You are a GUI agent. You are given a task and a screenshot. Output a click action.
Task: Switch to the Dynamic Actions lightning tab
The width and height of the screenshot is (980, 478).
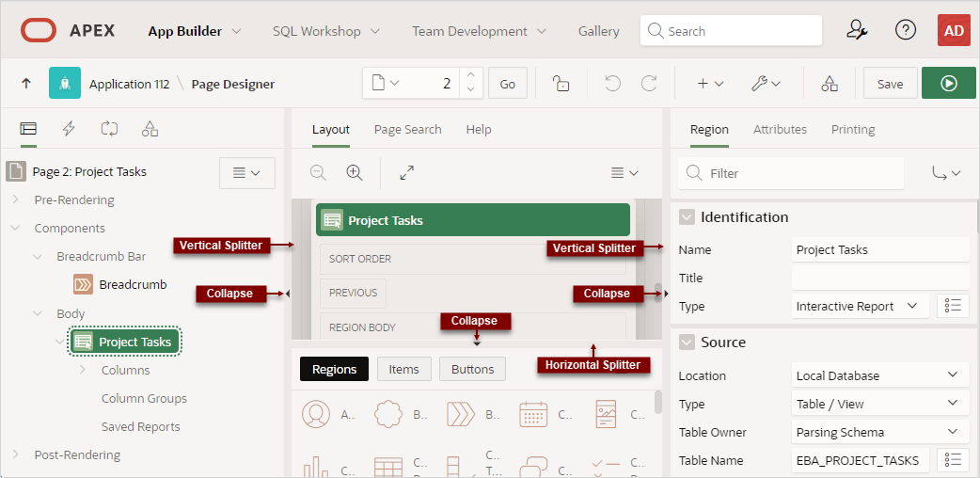tap(69, 129)
